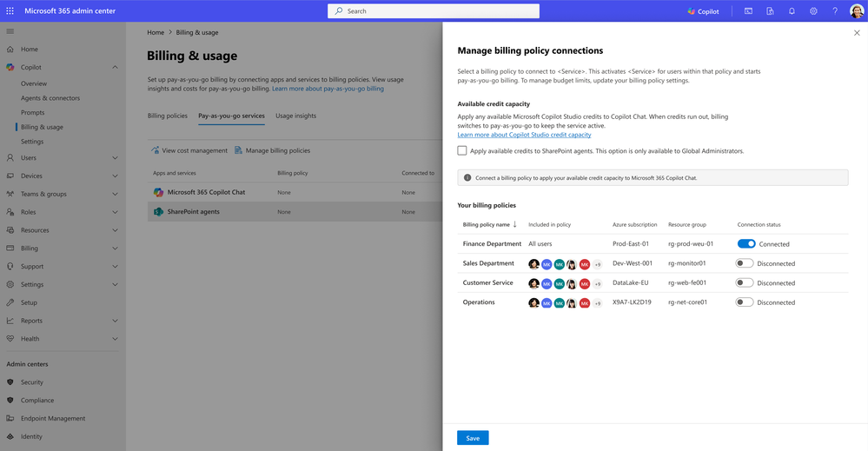Click the +9 users badge for Sales Department
The width and height of the screenshot is (868, 451).
[597, 264]
